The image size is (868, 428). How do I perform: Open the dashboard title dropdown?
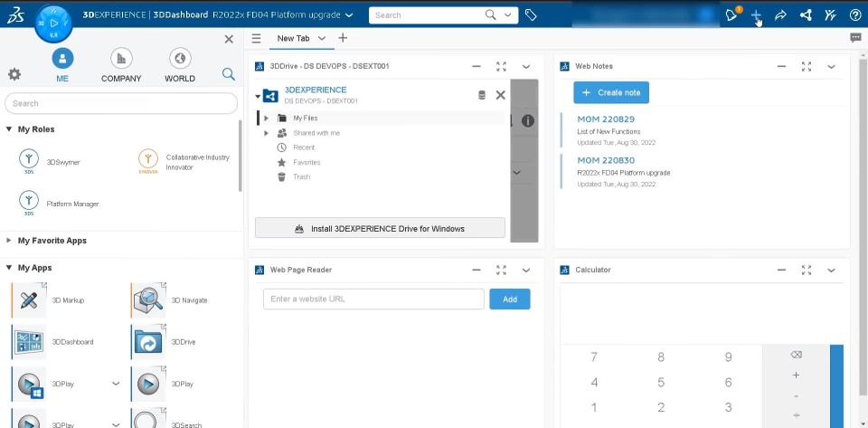click(349, 15)
